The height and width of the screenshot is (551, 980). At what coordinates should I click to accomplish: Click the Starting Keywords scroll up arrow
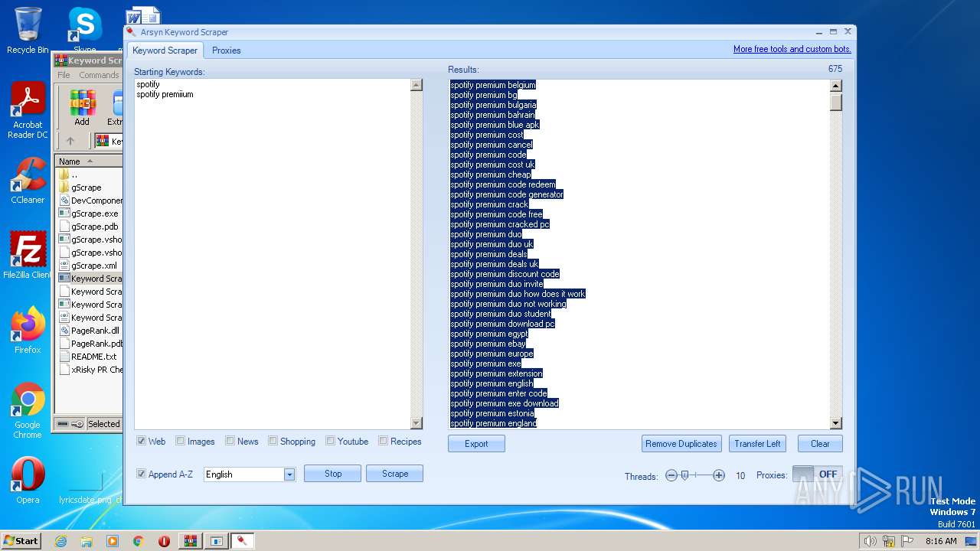point(416,85)
